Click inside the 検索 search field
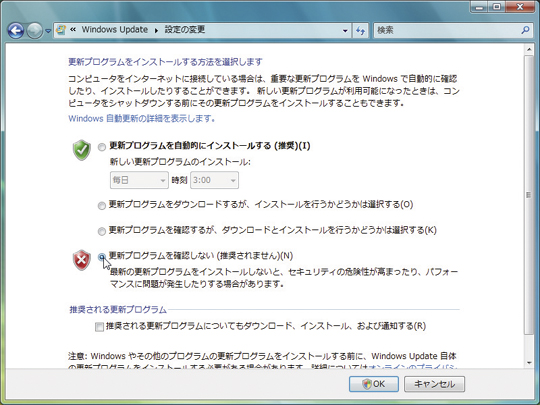Screen dimensions: 540x405 pyautogui.click(x=447, y=30)
